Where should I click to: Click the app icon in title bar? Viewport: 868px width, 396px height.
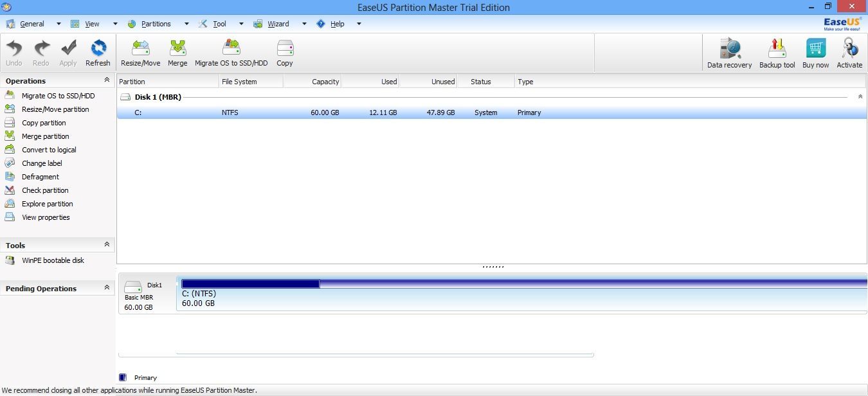(x=6, y=6)
